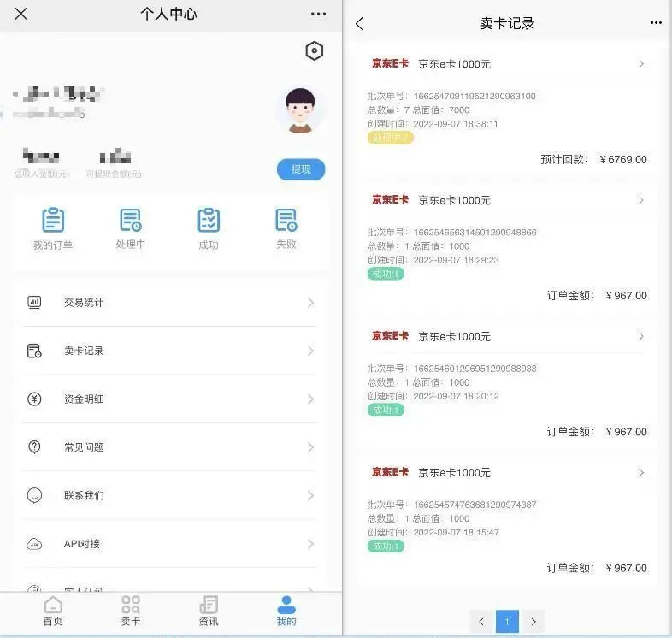Click 京东E卡 logo on the 18:15:47 order

pyautogui.click(x=390, y=472)
